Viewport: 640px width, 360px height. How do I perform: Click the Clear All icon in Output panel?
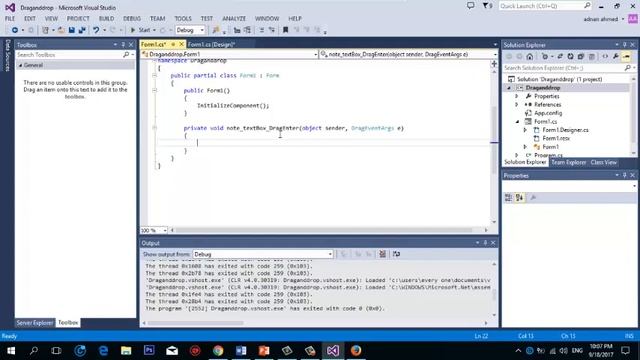pyautogui.click(x=382, y=254)
